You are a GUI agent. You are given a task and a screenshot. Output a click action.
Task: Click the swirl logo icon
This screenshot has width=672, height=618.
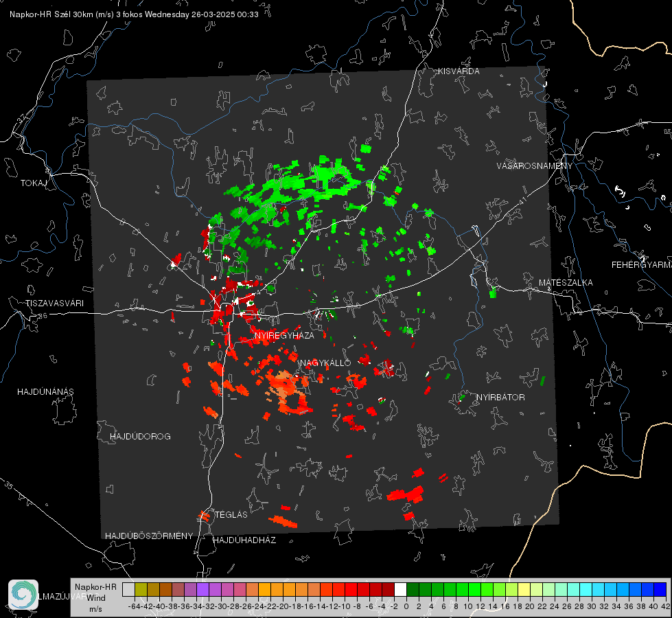tap(23, 595)
